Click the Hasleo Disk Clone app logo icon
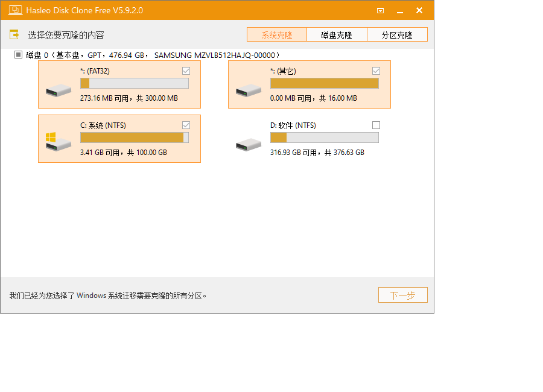The height and width of the screenshot is (392, 543). coord(15,10)
